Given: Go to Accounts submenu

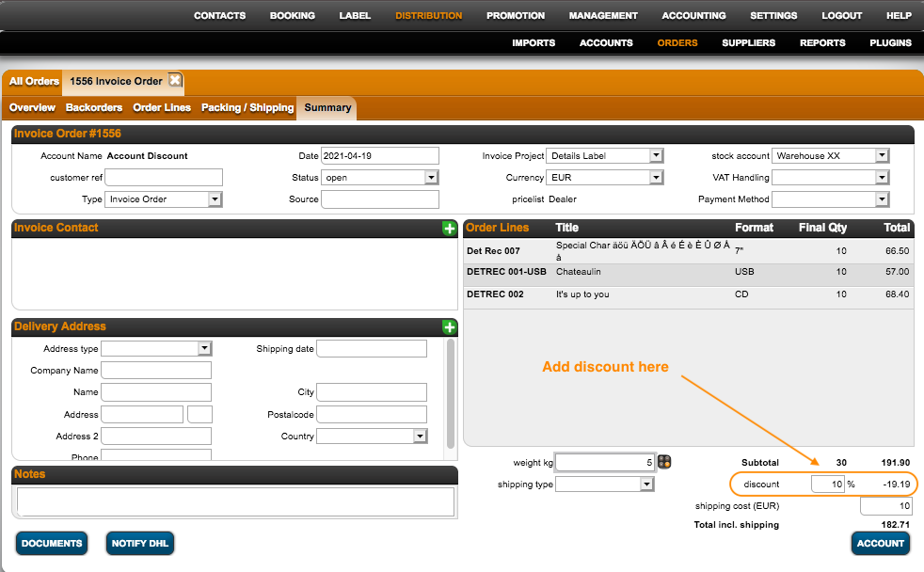Looking at the screenshot, I should point(606,42).
